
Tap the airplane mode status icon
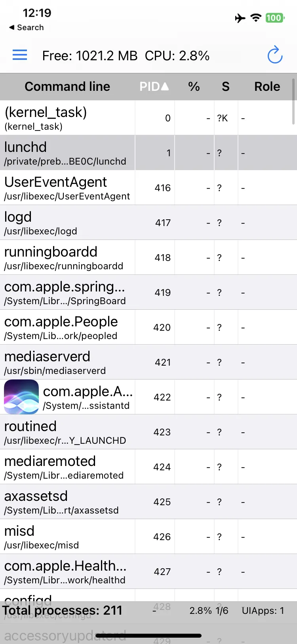click(x=240, y=18)
